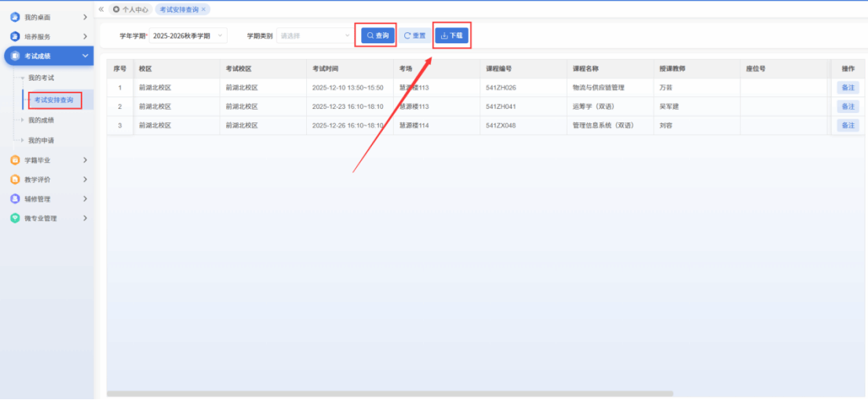The image size is (868, 400).
Task: Click the 查询 search button
Action: tap(377, 35)
